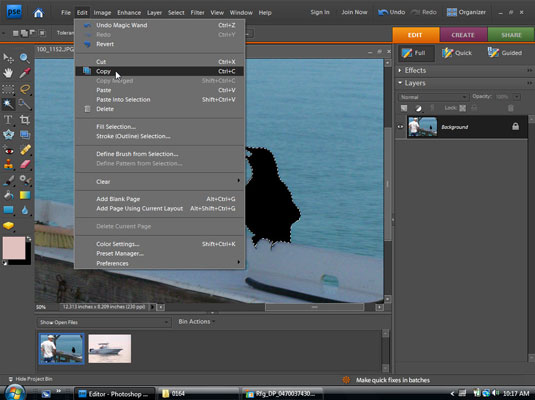Image resolution: width=535 pixels, height=400 pixels.
Task: Select the Blur tool
Action: coord(25,210)
